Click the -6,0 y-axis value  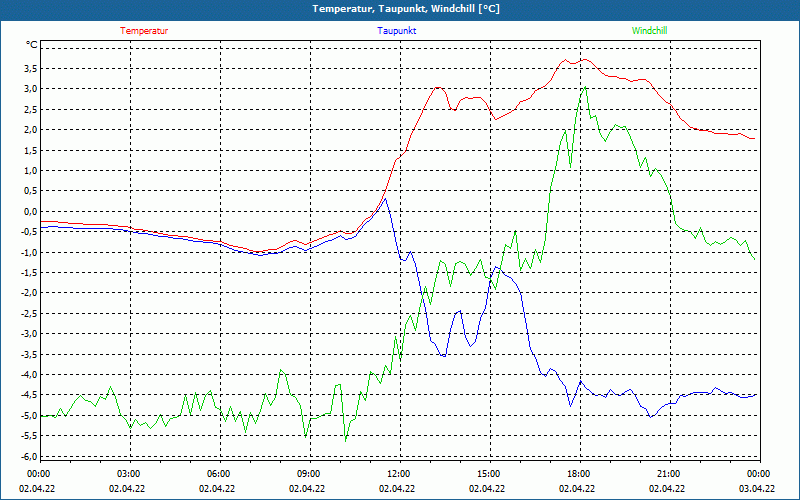coord(29,456)
